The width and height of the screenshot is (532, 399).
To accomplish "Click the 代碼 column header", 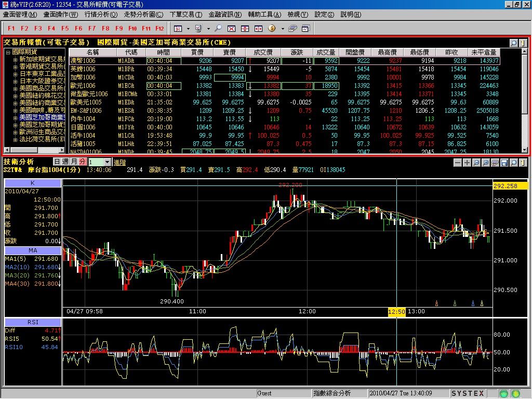I will [131, 52].
